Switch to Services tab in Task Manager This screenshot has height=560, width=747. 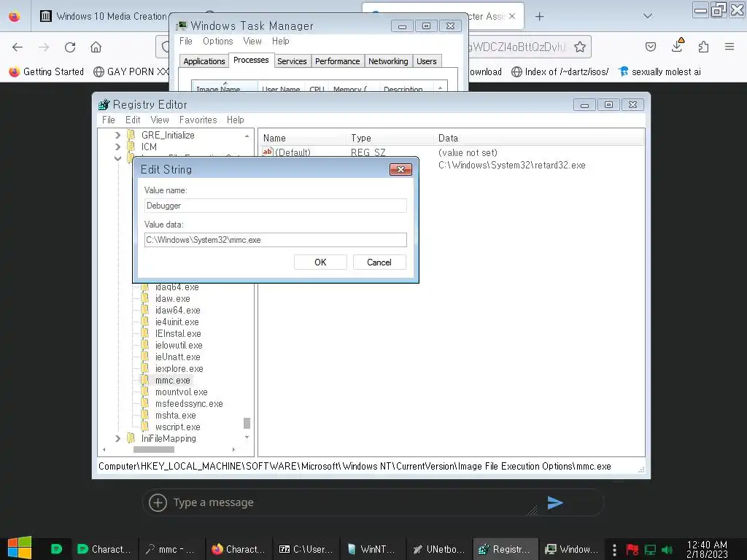point(292,61)
